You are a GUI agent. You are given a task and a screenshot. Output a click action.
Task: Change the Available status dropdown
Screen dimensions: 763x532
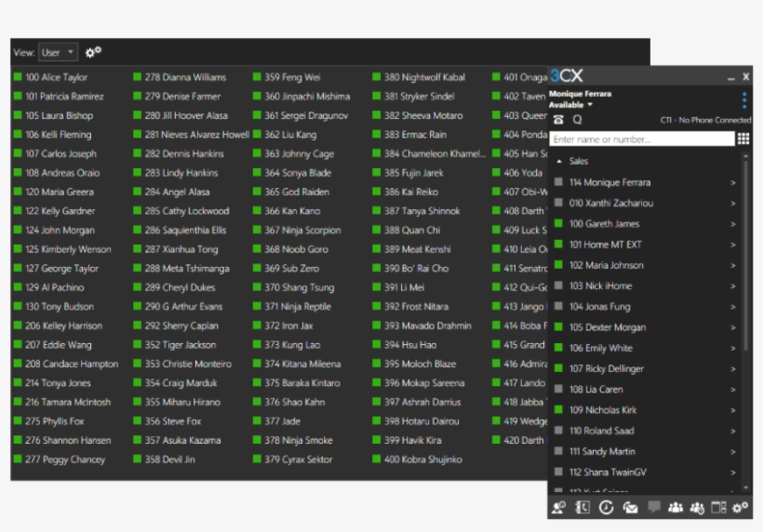click(x=570, y=105)
